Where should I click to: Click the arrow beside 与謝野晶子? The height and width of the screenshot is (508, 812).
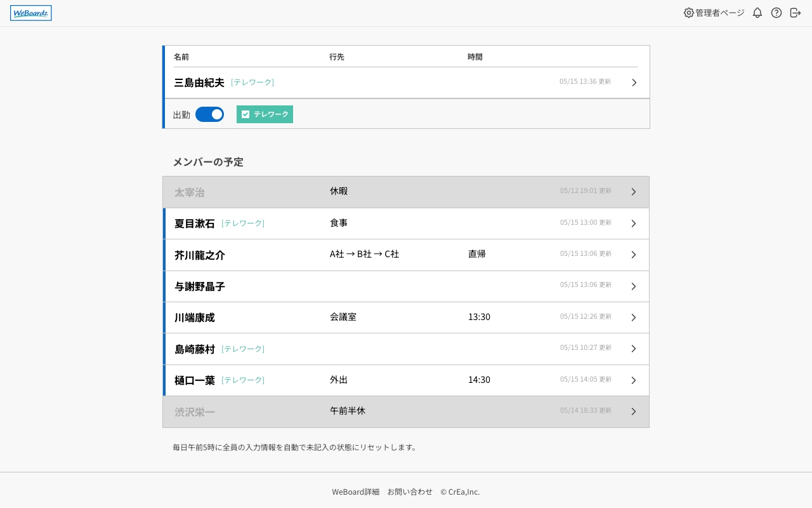pyautogui.click(x=633, y=286)
